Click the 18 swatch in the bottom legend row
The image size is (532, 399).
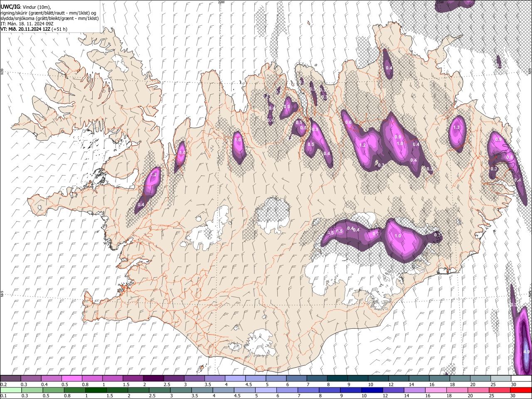tap(458, 390)
